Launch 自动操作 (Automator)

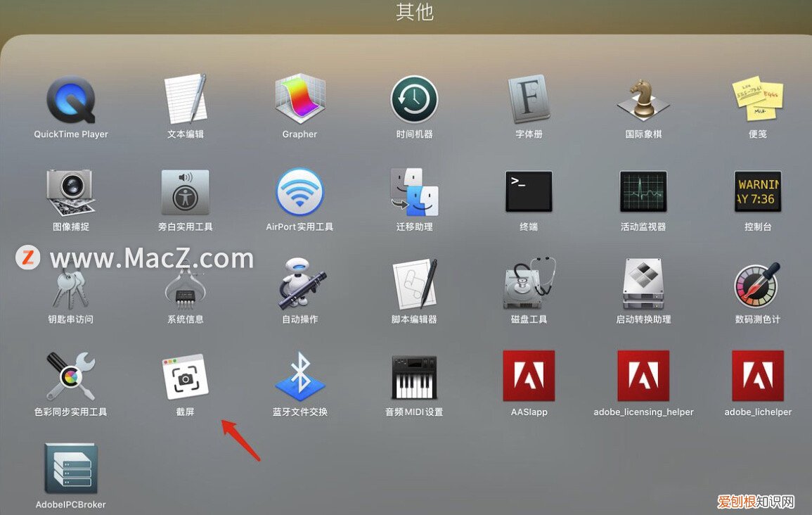pos(299,284)
